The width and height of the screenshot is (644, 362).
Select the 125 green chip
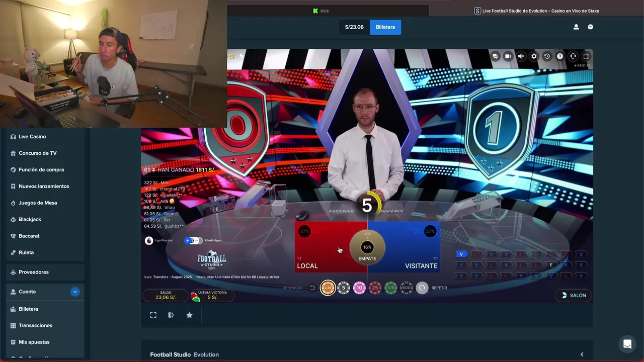(390, 288)
